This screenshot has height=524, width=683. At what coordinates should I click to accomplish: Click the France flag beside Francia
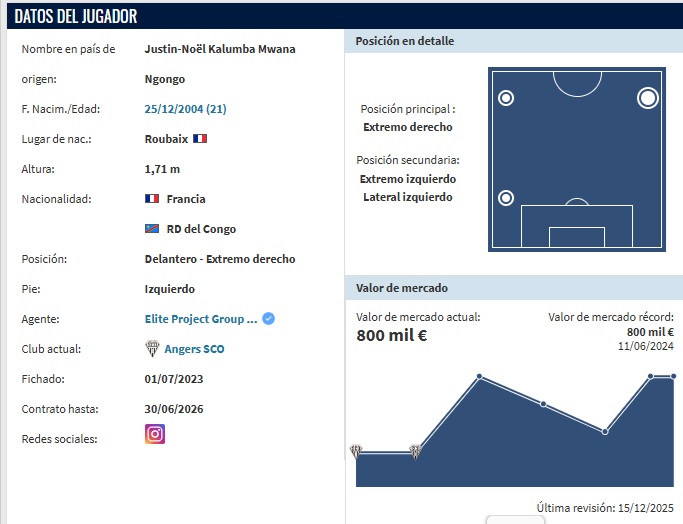pos(153,199)
